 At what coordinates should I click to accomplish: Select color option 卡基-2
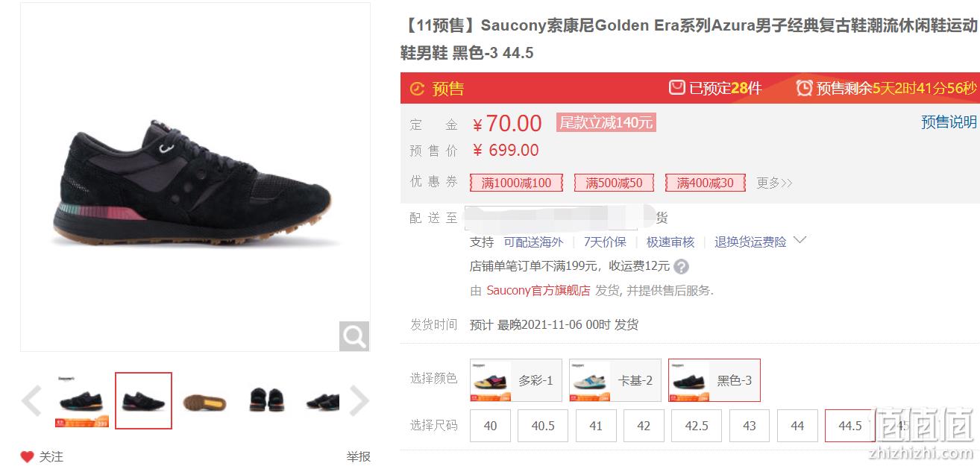coord(615,380)
